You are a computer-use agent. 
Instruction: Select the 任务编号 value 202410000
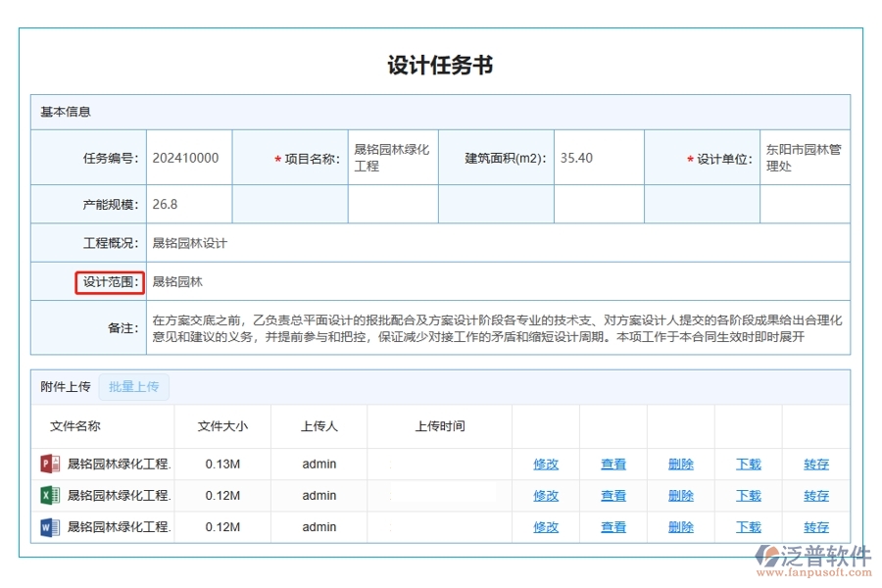click(x=186, y=157)
